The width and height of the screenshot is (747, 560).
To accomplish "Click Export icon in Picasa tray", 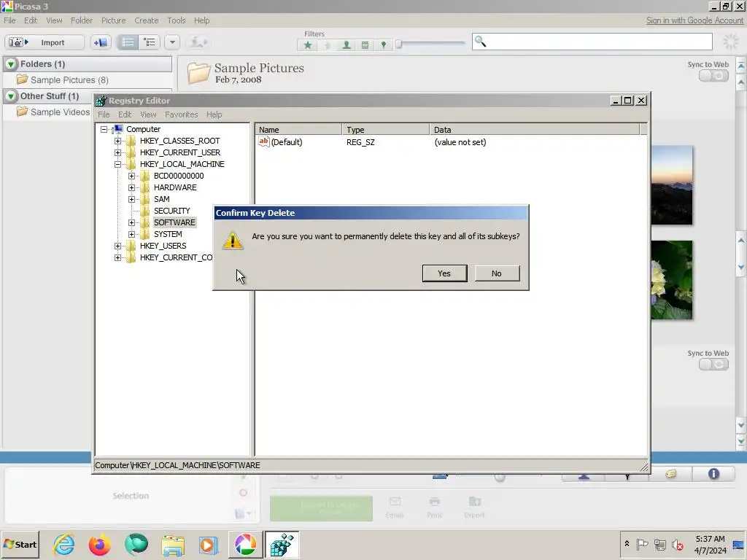I will (x=474, y=507).
